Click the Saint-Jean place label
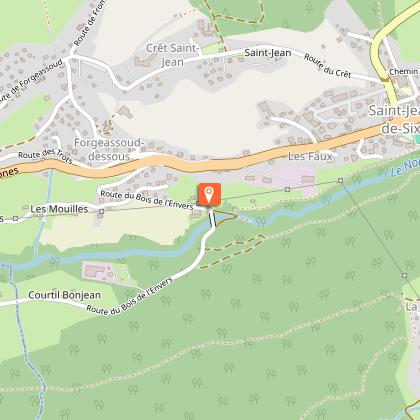This screenshot has width=420, height=420. (x=268, y=53)
